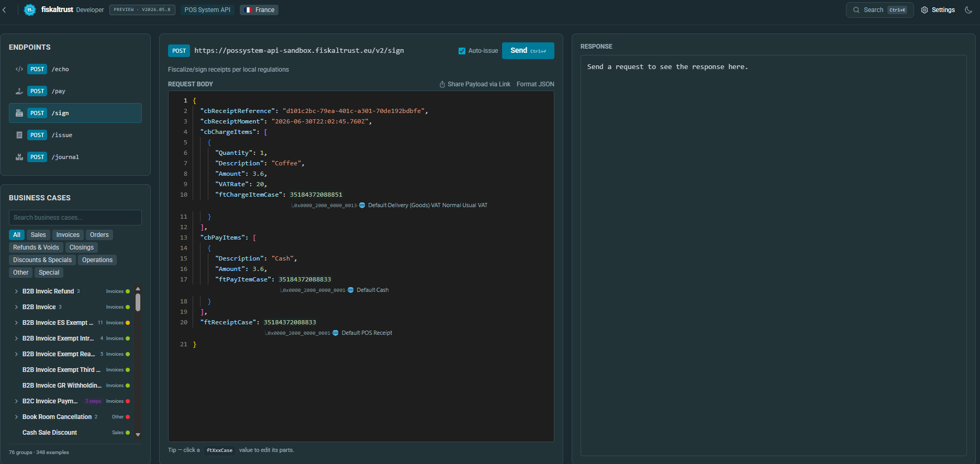Select the POST /pay endpoint
Screen dimensions: 980x464
[75, 91]
